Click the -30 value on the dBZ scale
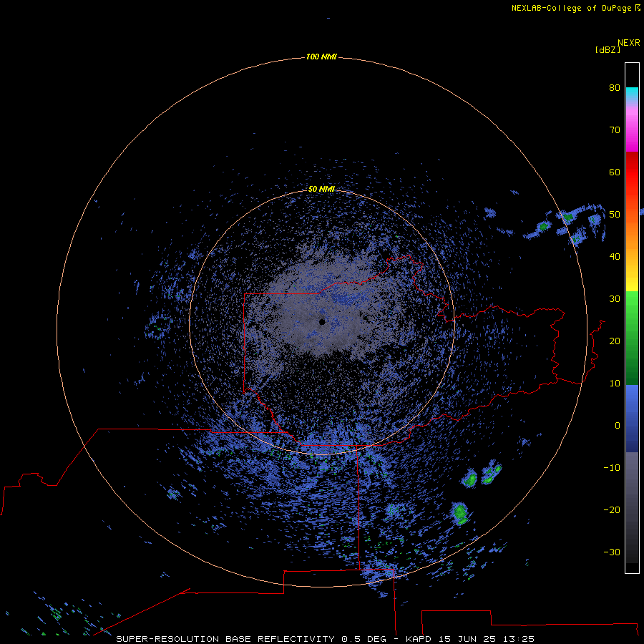Viewport: 644px width, 644px height. (612, 552)
